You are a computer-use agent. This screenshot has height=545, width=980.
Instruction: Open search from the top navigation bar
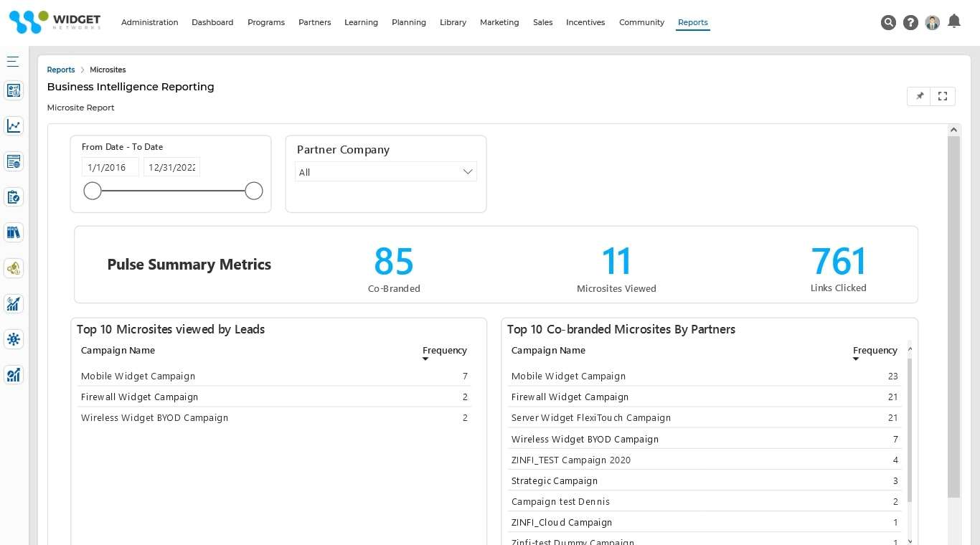coord(888,22)
